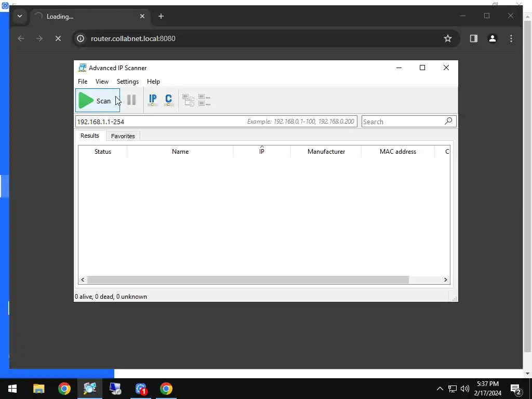Viewport: 532px width, 399px height.
Task: Open the Windows Start menu
Action: (12, 389)
